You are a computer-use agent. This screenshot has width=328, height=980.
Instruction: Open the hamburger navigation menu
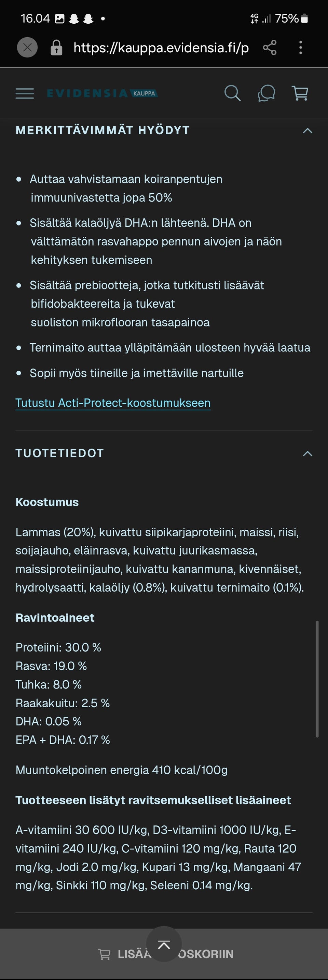click(25, 93)
